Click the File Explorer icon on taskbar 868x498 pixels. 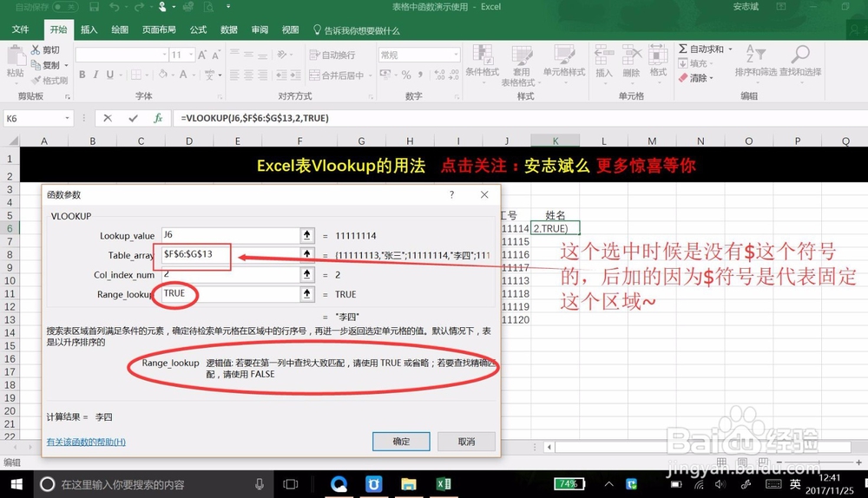(x=409, y=484)
